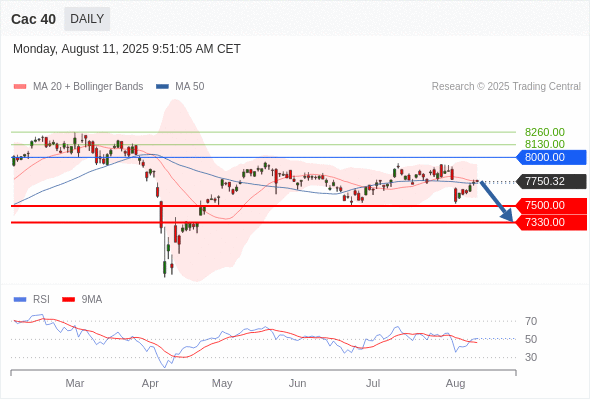The height and width of the screenshot is (400, 590).
Task: Click the Cac 40 title
Action: tap(33, 19)
